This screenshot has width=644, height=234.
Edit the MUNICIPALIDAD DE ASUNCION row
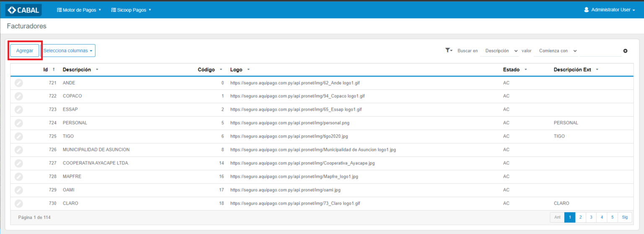[18, 150]
